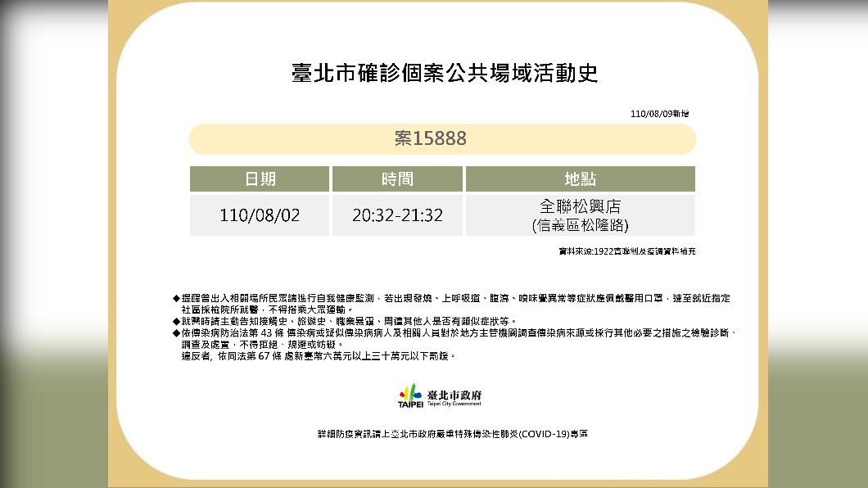Click the first bullet note starting 提醒曾出入相關場所民眾
Image resolution: width=868 pixels, height=488 pixels.
(451, 298)
